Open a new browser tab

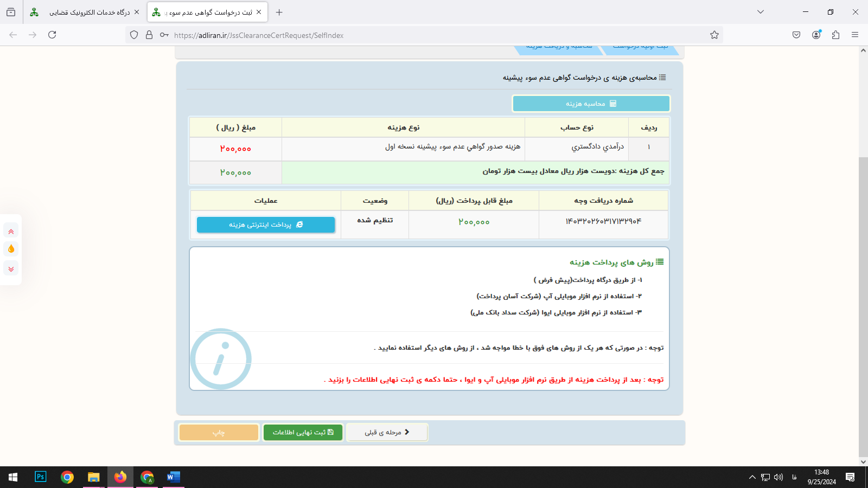[279, 12]
